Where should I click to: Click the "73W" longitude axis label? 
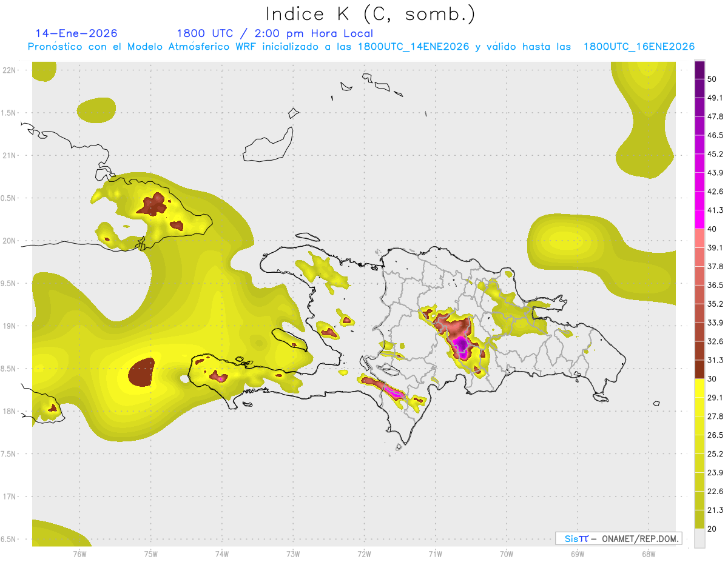click(x=293, y=554)
